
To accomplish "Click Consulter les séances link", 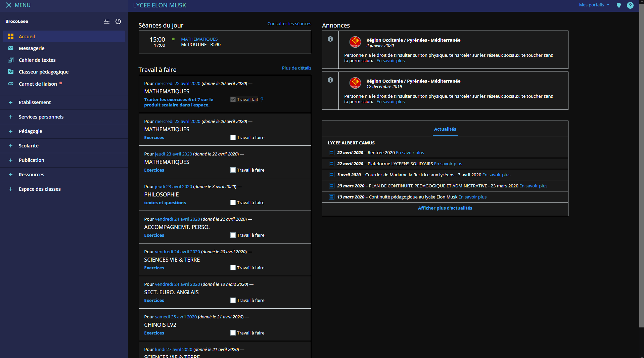I will 289,24.
